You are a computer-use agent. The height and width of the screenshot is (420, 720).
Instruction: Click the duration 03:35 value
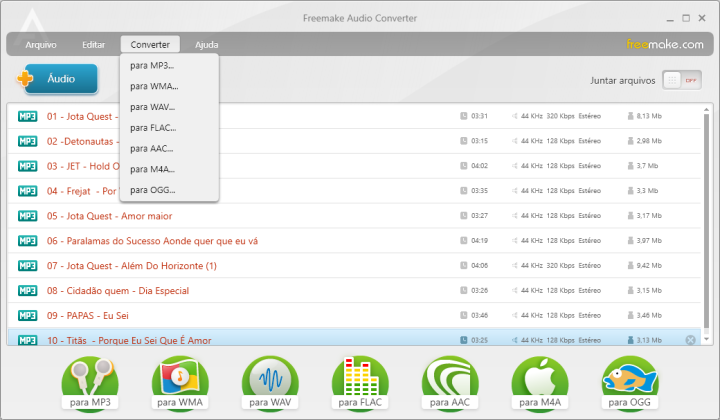tap(479, 190)
